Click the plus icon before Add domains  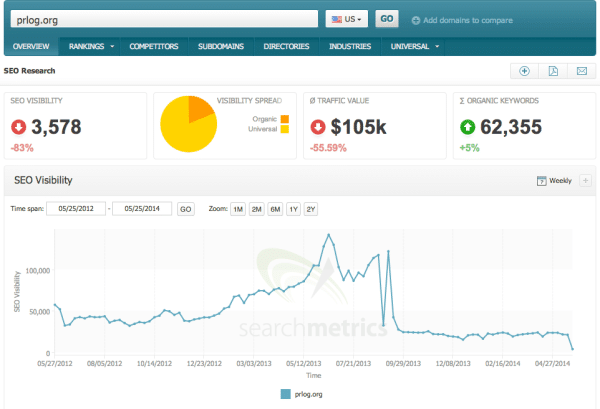(x=416, y=21)
